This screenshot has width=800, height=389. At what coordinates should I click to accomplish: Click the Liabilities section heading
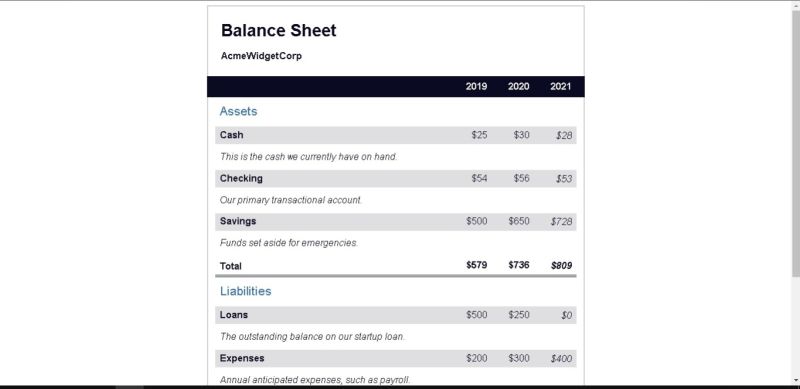(x=245, y=291)
